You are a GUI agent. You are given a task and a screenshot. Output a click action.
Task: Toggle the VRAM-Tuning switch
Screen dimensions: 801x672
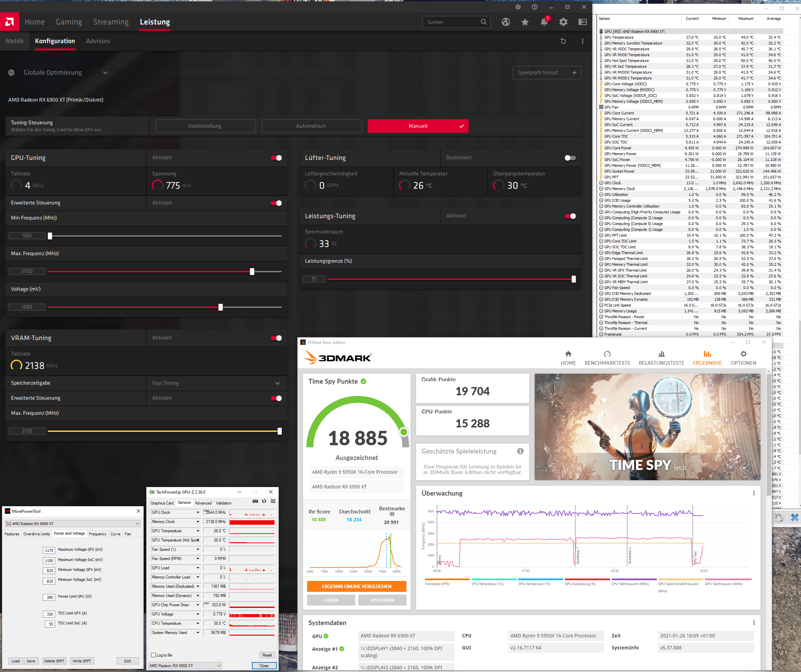pyautogui.click(x=276, y=338)
